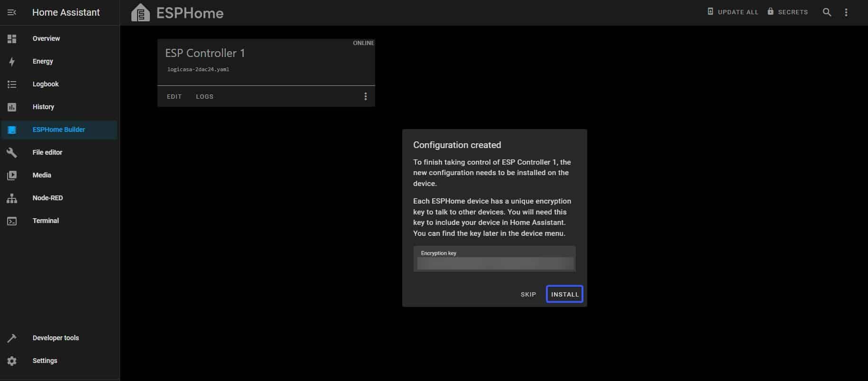Click the History chart icon

tap(12, 107)
